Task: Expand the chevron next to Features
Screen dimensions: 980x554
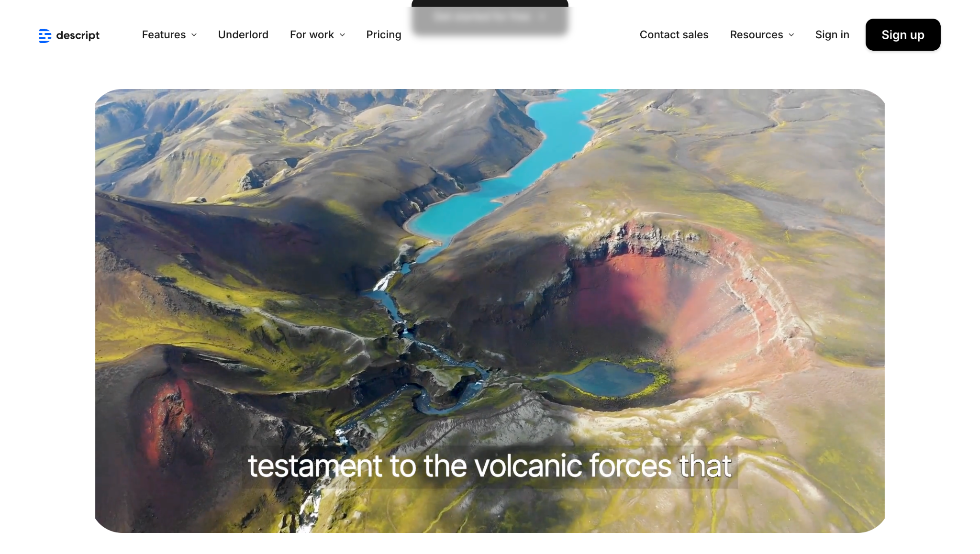Action: click(194, 35)
